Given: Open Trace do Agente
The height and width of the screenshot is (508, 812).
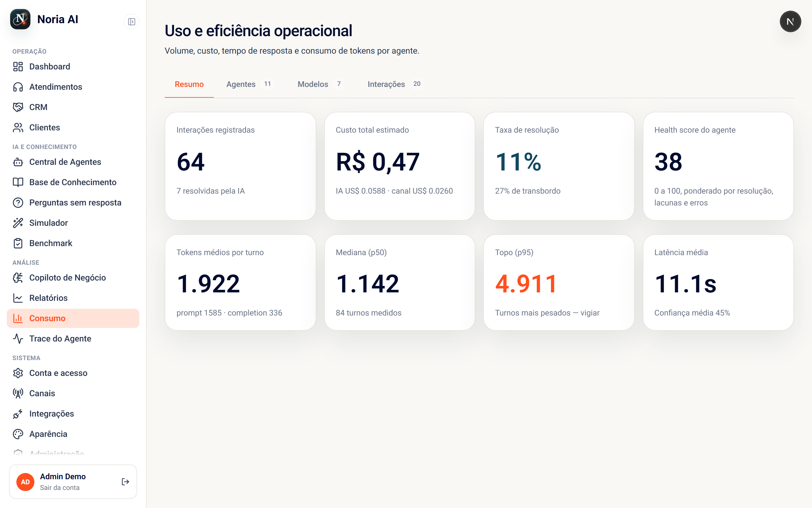Looking at the screenshot, I should (73, 339).
